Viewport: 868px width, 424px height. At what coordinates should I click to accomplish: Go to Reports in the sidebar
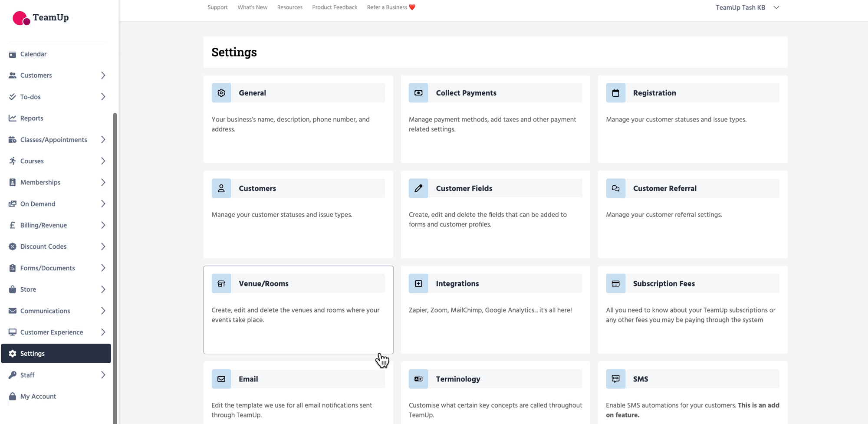tap(32, 118)
